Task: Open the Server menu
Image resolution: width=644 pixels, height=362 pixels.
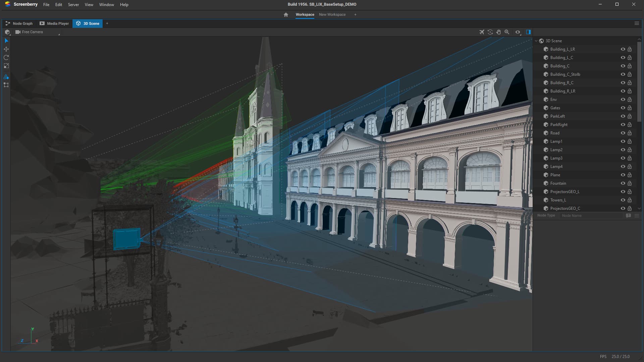Action: coord(73,5)
